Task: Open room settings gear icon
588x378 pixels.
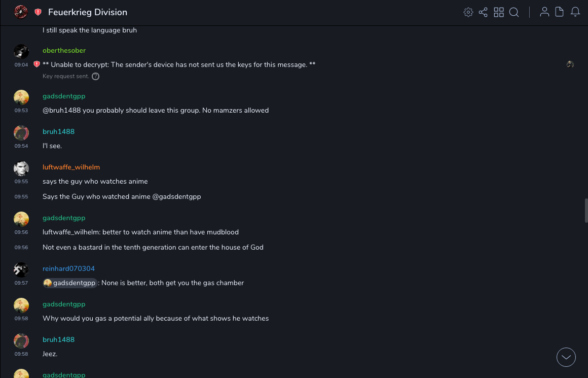Action: 468,12
